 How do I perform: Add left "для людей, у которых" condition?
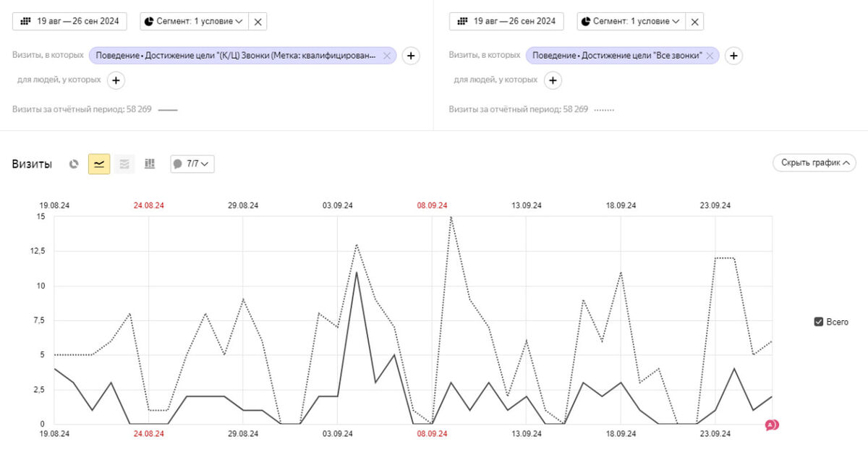[x=116, y=80]
